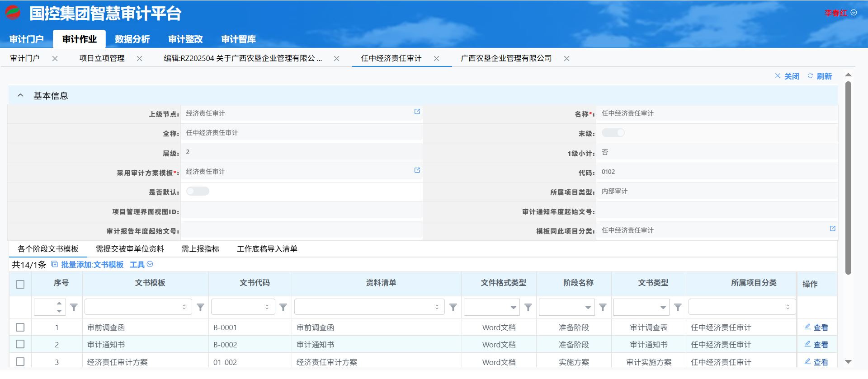Screen dimensions: 868x379
Task: Click the 关闭 button
Action: pyautogui.click(x=787, y=76)
